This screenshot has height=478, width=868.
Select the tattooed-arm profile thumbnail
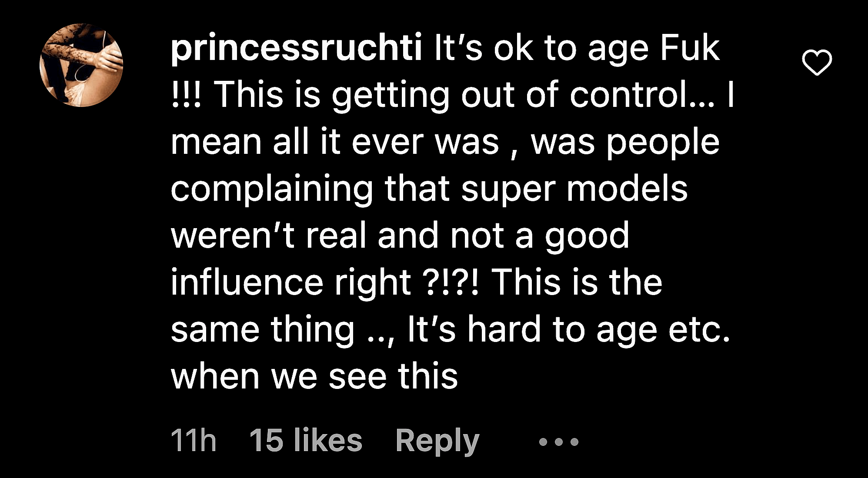tap(81, 65)
